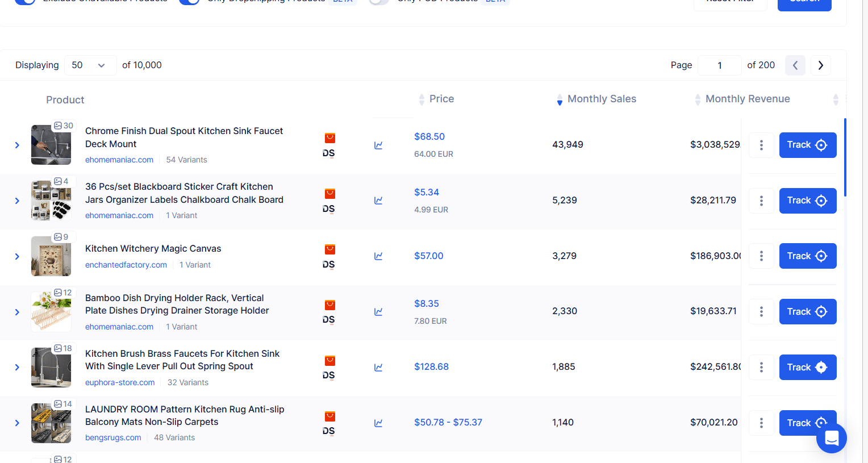Open price chart for LAUNDRY ROOM Rug
868x463 pixels.
point(378,423)
